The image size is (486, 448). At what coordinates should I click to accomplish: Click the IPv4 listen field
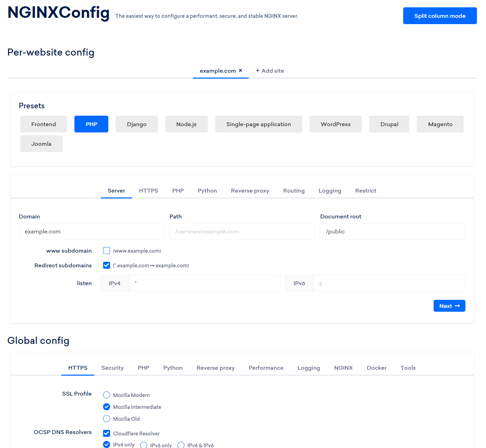[x=205, y=283]
